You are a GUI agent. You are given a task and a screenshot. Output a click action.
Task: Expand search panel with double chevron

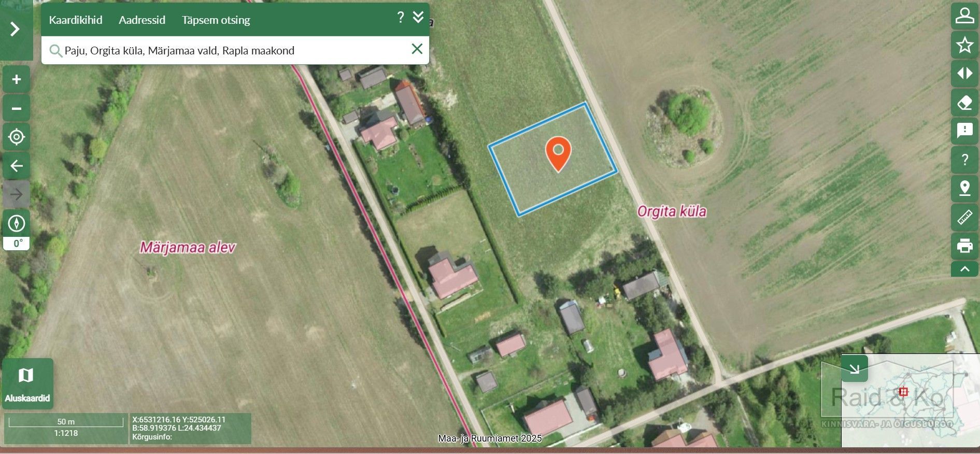click(x=418, y=18)
